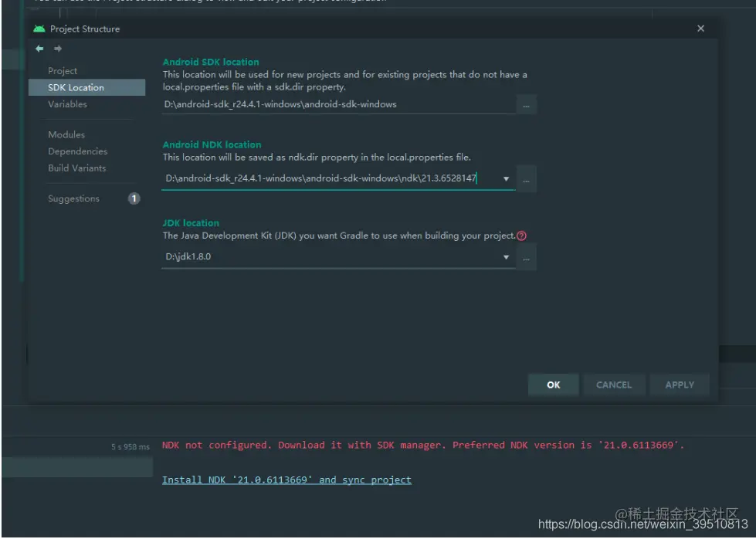Open the Suggestions count badge

(134, 198)
